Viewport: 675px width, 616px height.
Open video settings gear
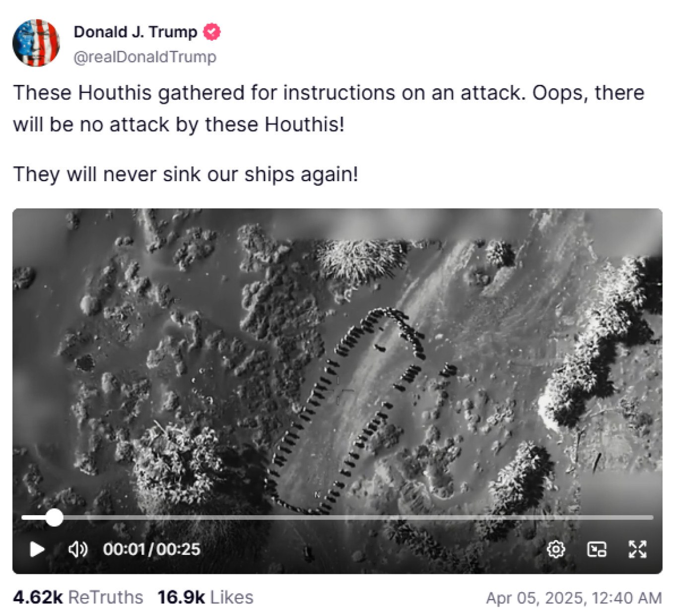tap(556, 549)
